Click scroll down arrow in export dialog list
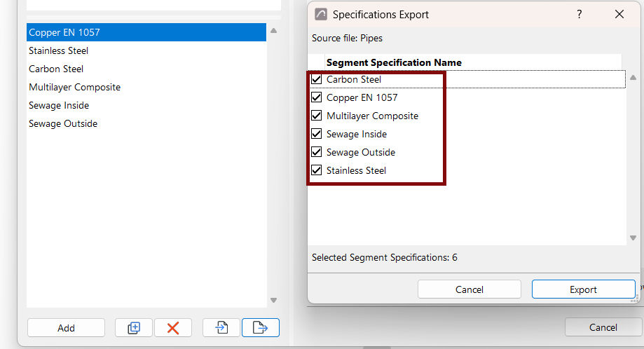The width and height of the screenshot is (644, 349). (x=633, y=238)
